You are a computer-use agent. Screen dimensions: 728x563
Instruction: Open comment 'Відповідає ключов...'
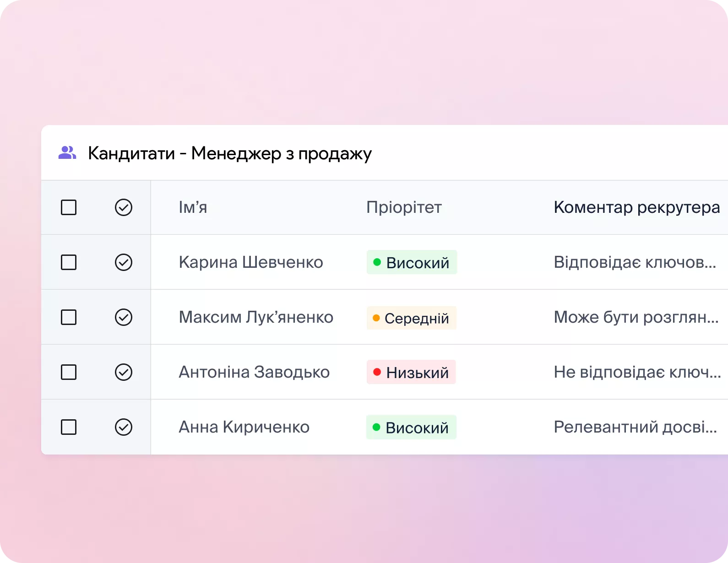pos(635,262)
